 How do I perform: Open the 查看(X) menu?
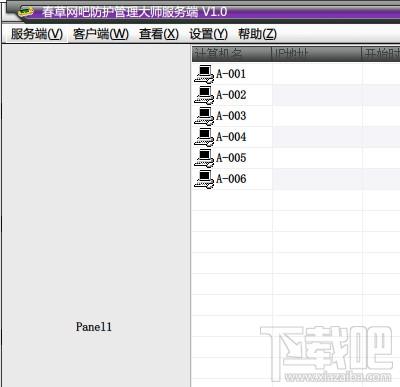point(159,34)
